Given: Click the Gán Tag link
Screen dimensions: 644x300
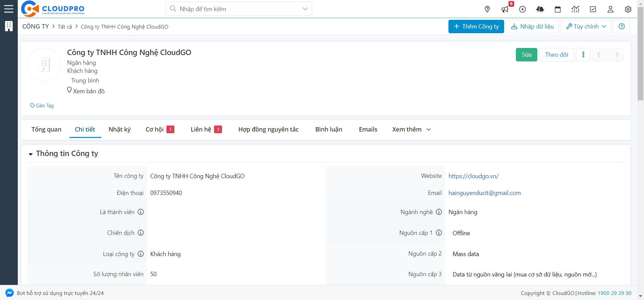Looking at the screenshot, I should pyautogui.click(x=42, y=106).
